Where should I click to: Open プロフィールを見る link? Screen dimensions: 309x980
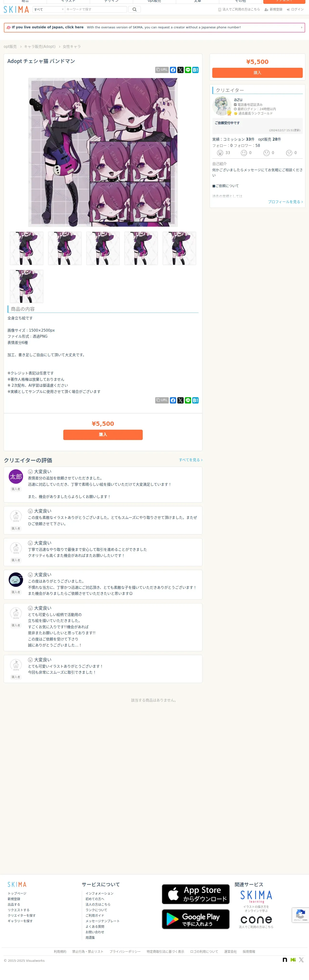[x=285, y=202]
